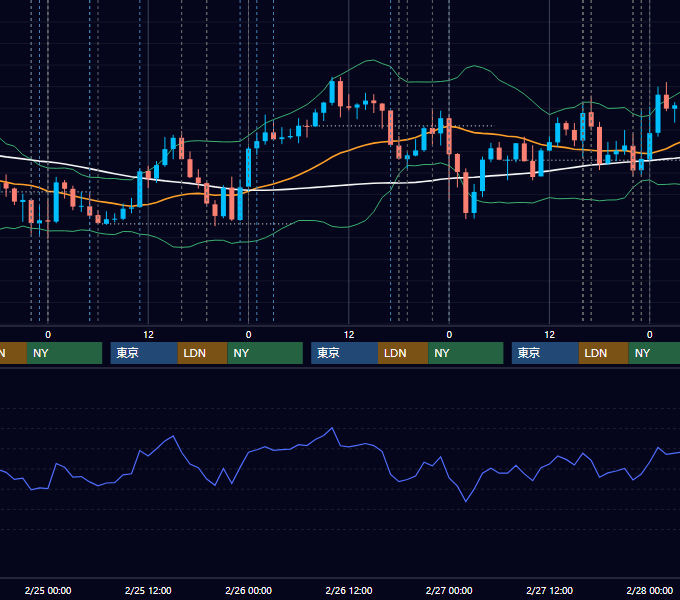This screenshot has width=680, height=600.
Task: Click the 2/27 12:00 date label
Action: click(549, 590)
